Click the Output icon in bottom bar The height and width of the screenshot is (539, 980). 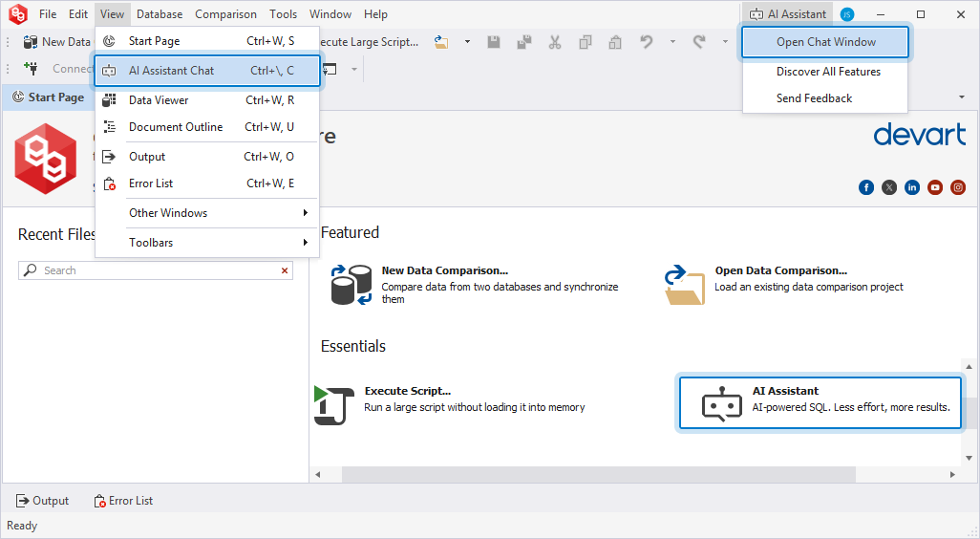point(23,501)
